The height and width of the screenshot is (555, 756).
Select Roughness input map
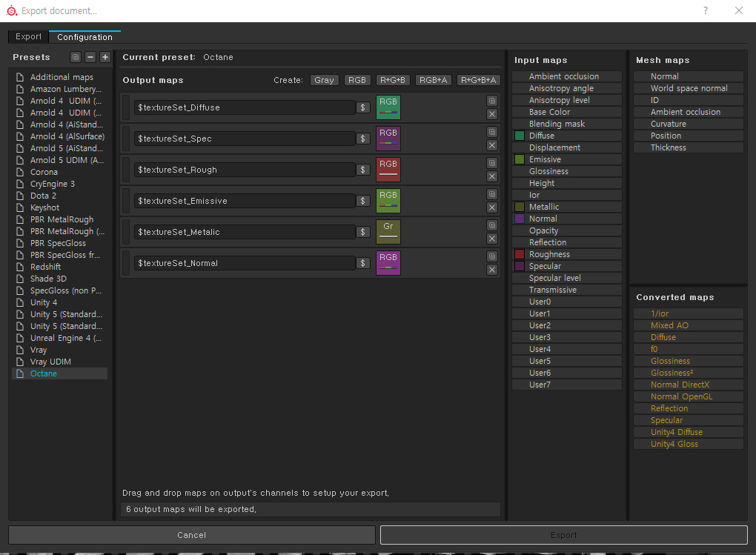coord(567,254)
